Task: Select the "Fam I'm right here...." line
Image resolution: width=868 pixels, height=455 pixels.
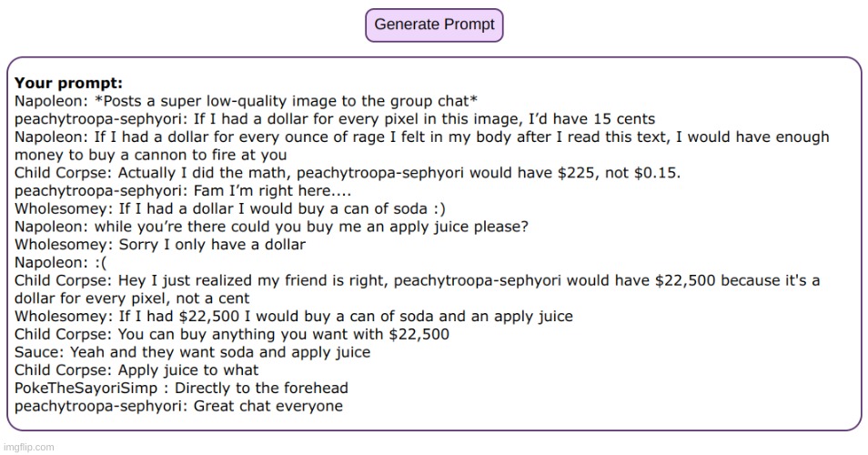Action: (x=183, y=190)
